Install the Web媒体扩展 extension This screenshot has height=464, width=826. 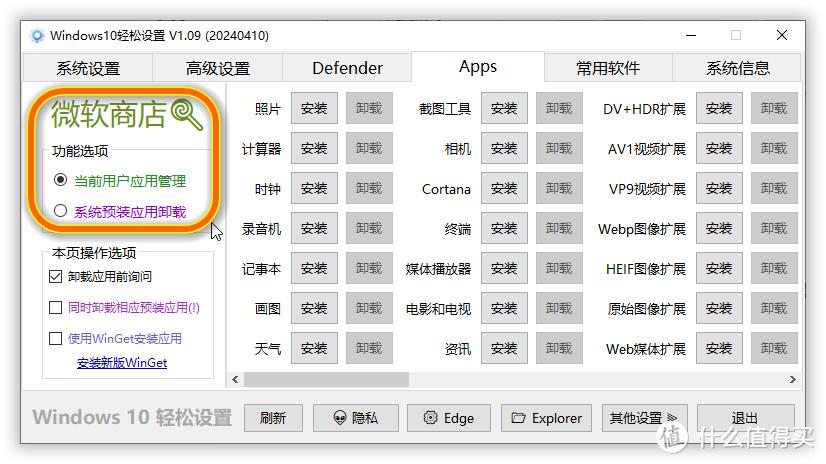(x=719, y=349)
